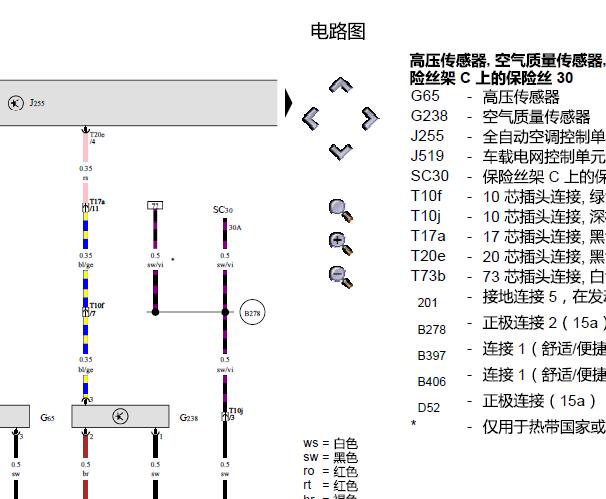606x499 pixels.
Task: Pan the diagram up with the up arrow
Action: (x=340, y=85)
